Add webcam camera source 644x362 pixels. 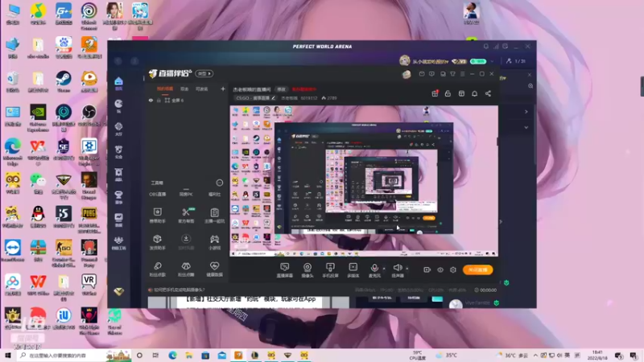pyautogui.click(x=308, y=269)
